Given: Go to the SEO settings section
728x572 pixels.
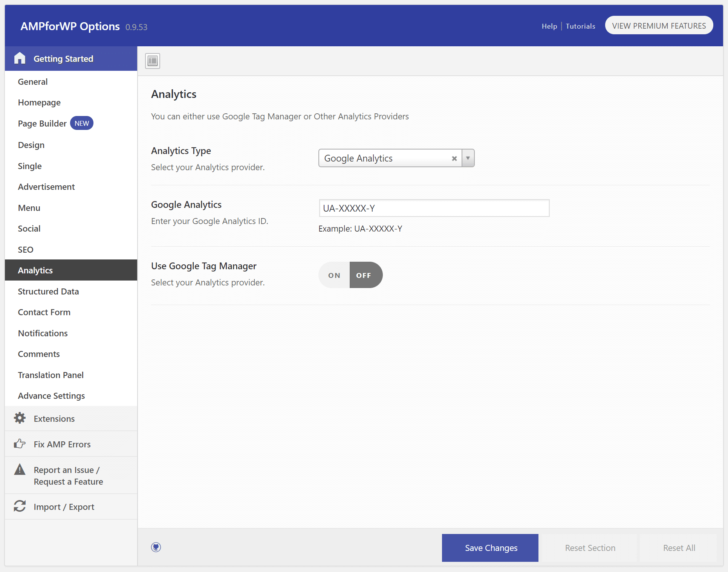Looking at the screenshot, I should [71, 250].
